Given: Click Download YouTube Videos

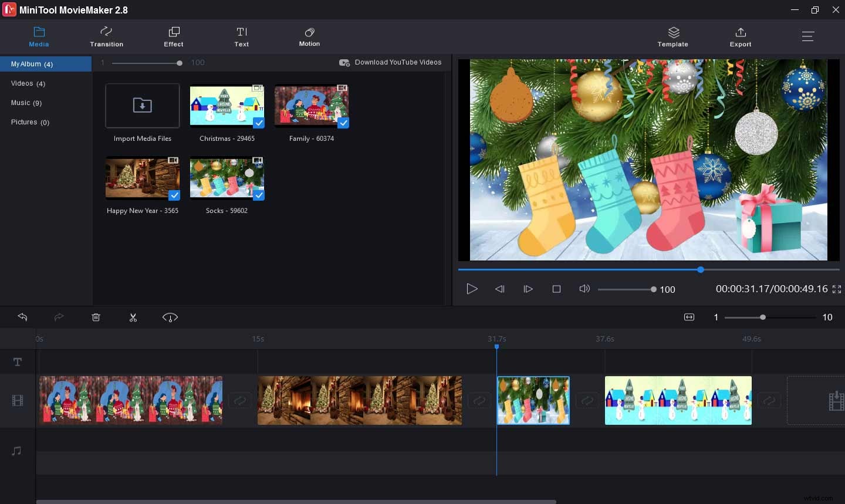Looking at the screenshot, I should pyautogui.click(x=390, y=62).
